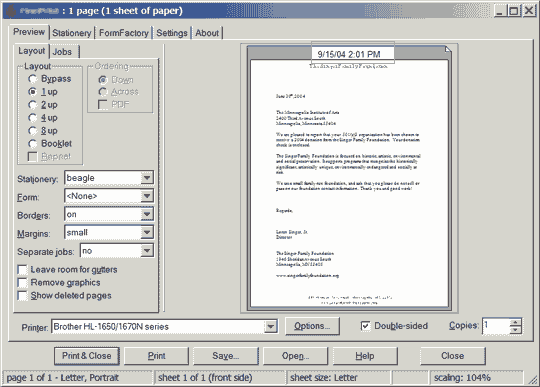
Task: Maximize the window
Action: 514,11
